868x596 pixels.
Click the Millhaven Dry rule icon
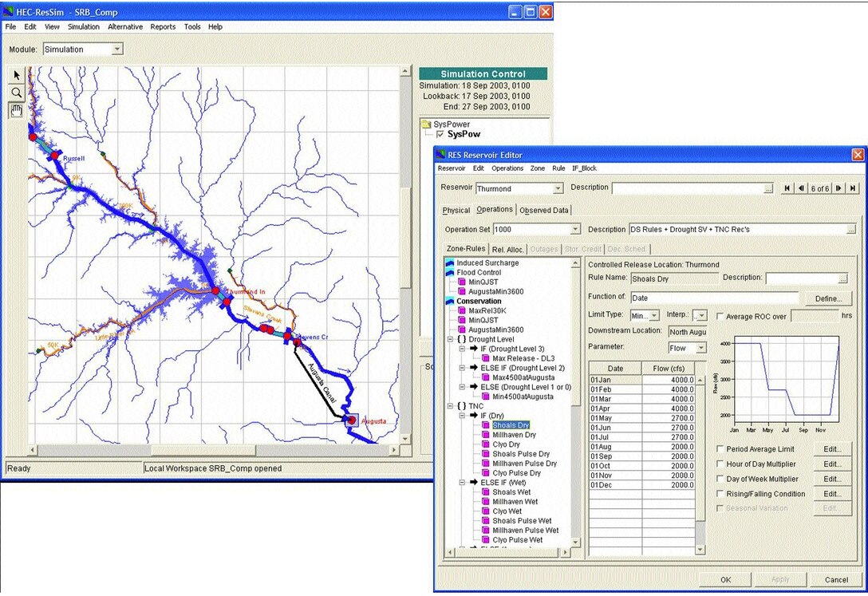(x=486, y=434)
